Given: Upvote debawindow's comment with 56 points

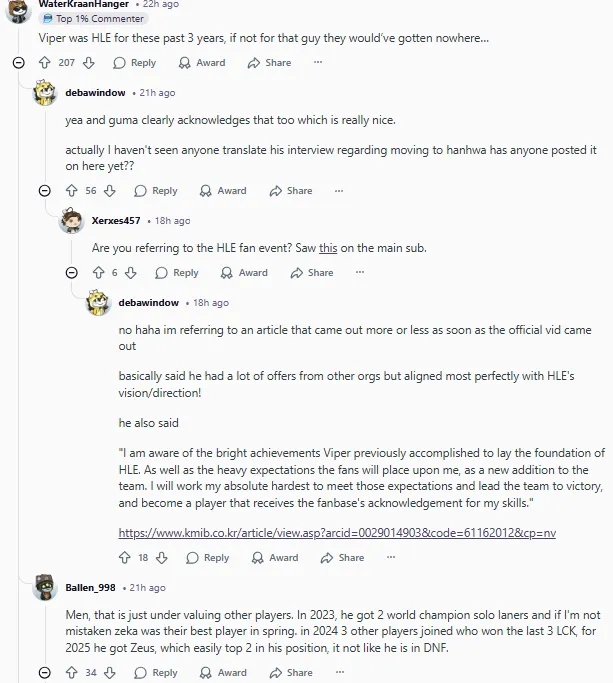Looking at the screenshot, I should (x=70, y=191).
